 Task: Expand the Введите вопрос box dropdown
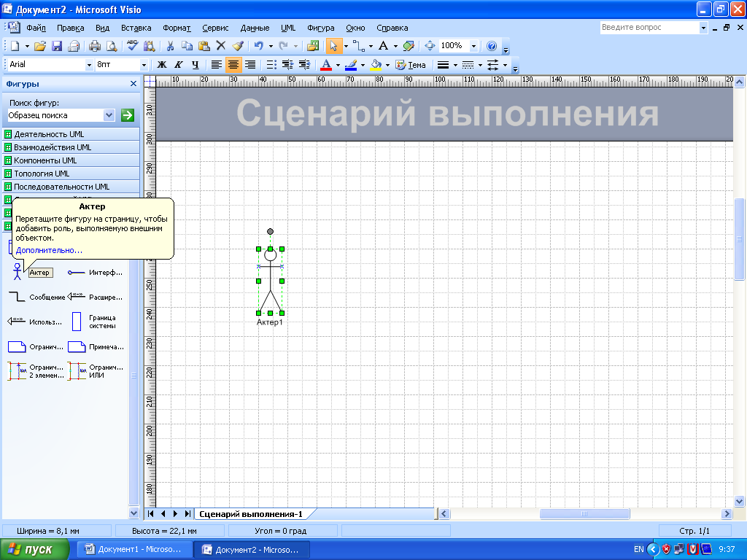[703, 28]
